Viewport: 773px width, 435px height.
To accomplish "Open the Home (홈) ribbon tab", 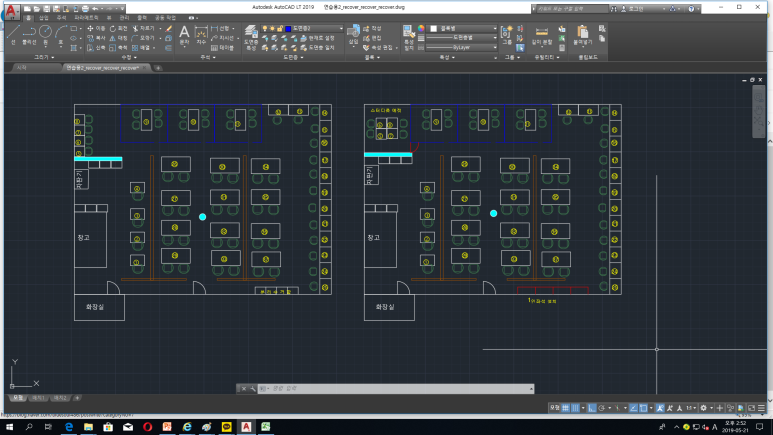I will [x=29, y=18].
